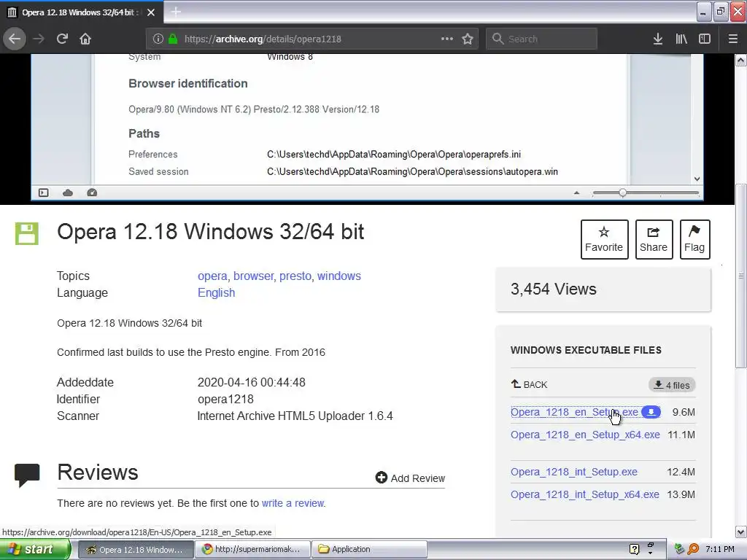Add item to favorites with Favorite button
The width and height of the screenshot is (747, 560).
pos(604,239)
